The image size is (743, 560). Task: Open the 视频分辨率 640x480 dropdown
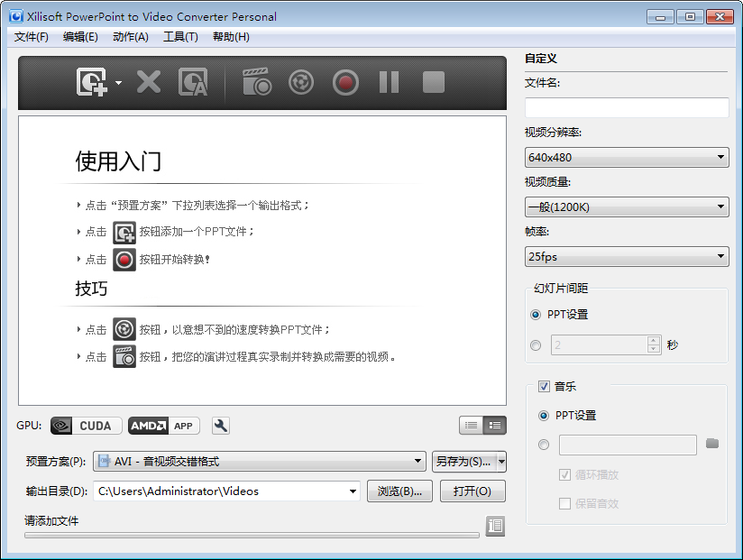click(627, 157)
